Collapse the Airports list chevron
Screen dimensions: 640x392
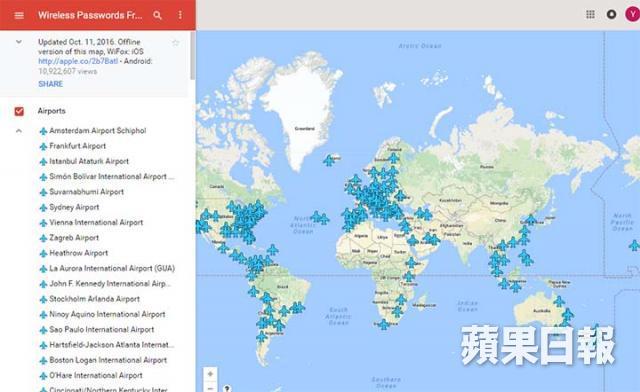[19, 131]
